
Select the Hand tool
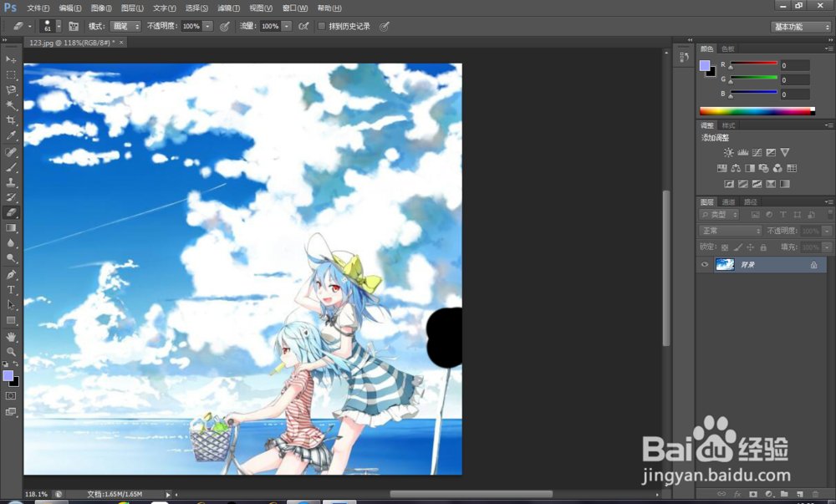[11, 337]
